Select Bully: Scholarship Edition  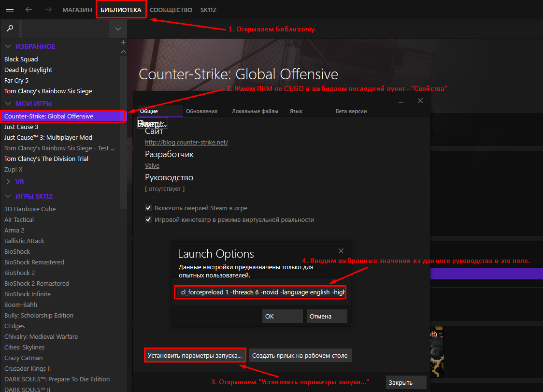[39, 316]
